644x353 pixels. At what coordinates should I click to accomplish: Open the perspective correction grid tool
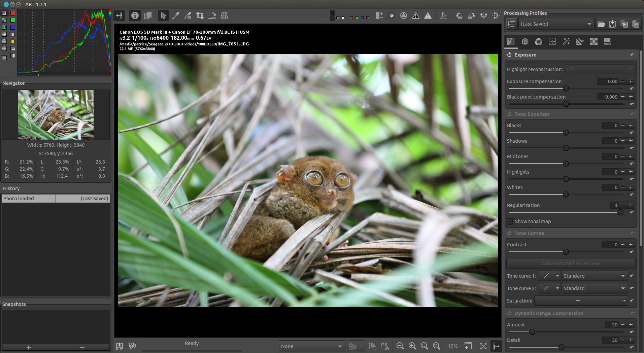224,15
